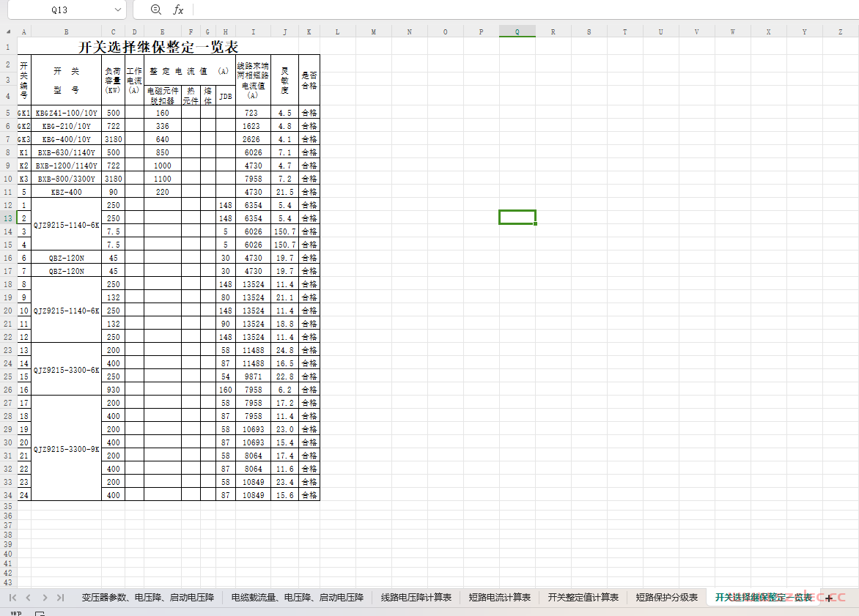Expand the Q13 name box dropdown
859x616 pixels.
coord(118,10)
